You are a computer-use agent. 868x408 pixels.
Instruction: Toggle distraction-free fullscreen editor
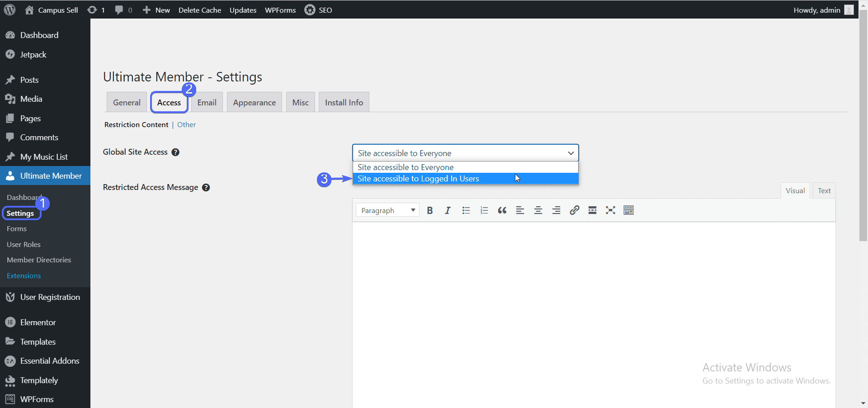(x=611, y=210)
